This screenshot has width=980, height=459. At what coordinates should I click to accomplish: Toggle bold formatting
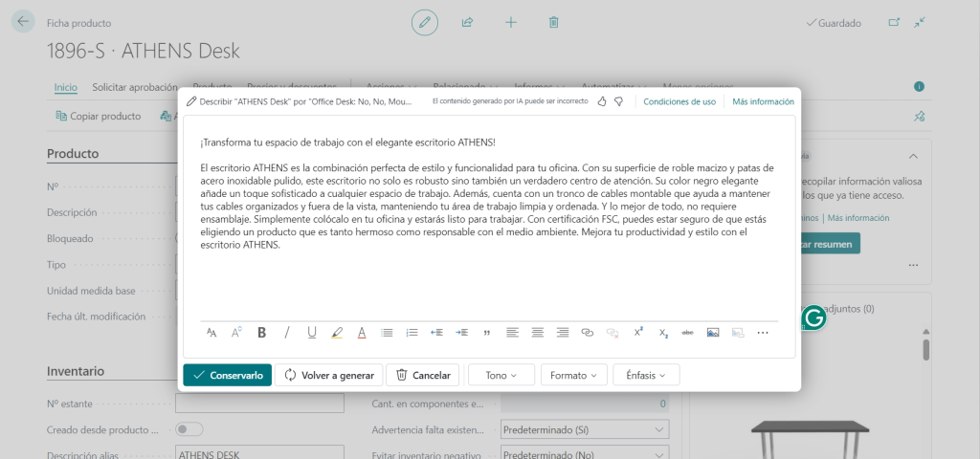click(x=262, y=333)
